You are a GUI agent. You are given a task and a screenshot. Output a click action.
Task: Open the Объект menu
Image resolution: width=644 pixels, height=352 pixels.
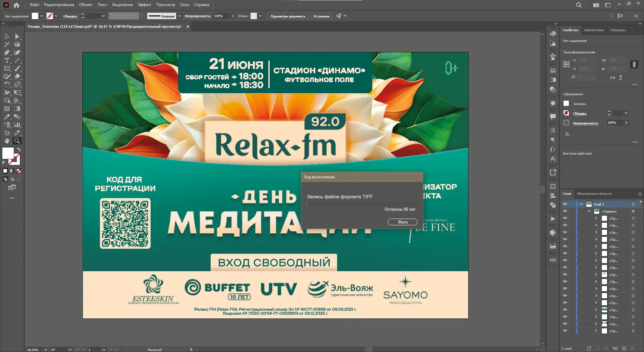[x=86, y=5]
